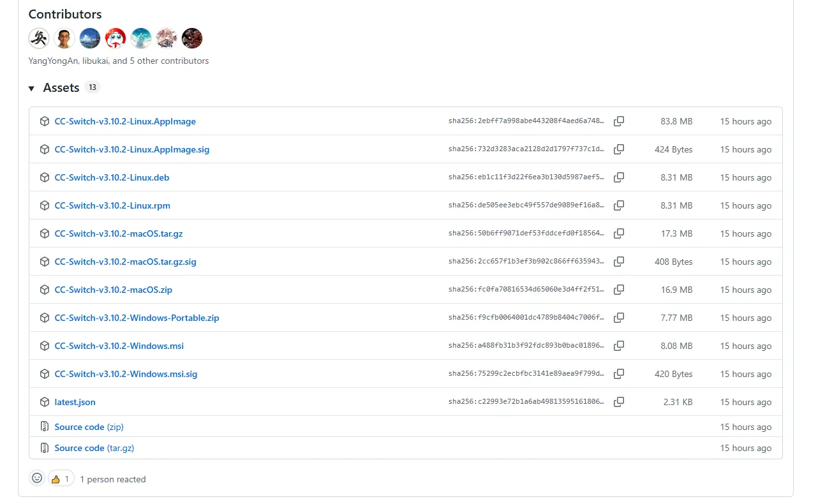
Task: Open the latest.json asset
Action: tap(75, 402)
